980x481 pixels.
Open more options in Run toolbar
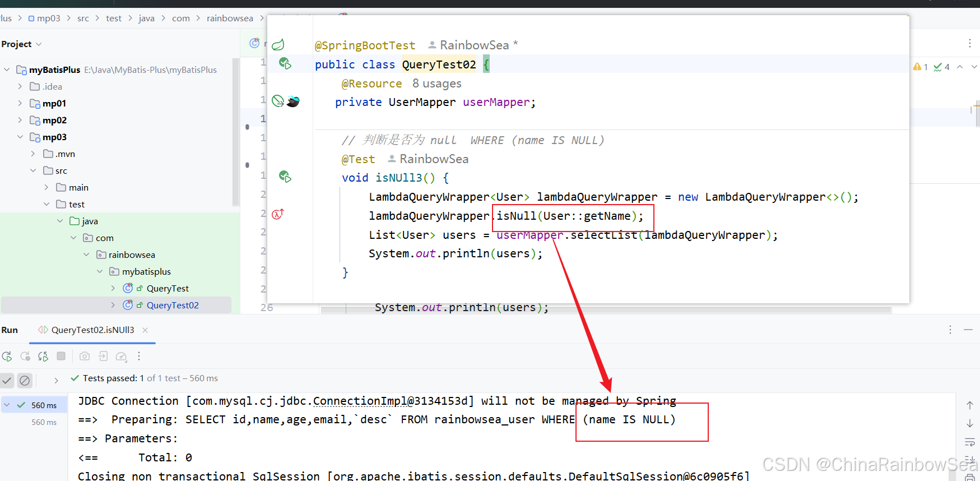pos(139,356)
